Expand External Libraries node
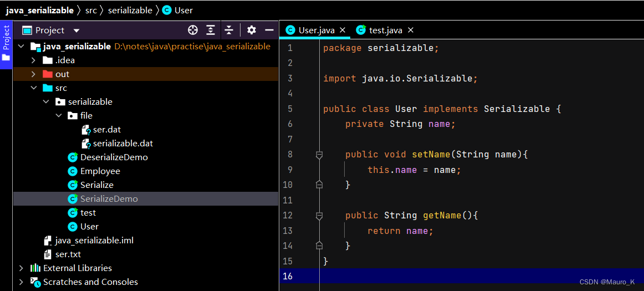644x291 pixels. click(22, 268)
